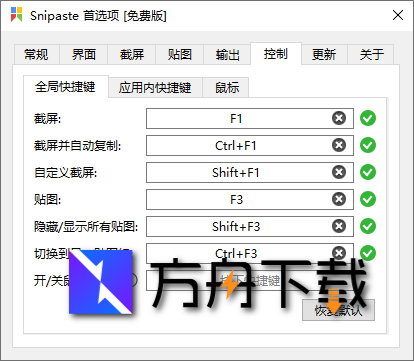Image resolution: width=414 pixels, height=361 pixels.
Task: Click the 隐藏/显示所有贴图 label
Action: [x=86, y=227]
